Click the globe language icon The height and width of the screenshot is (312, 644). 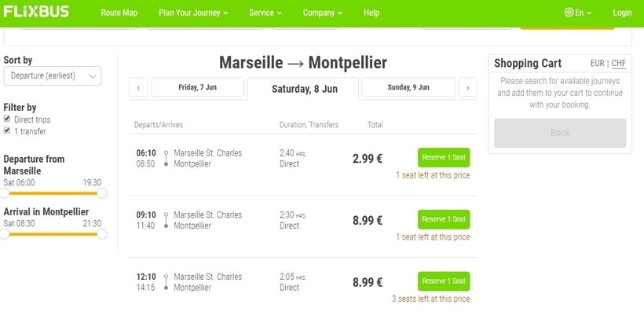pyautogui.click(x=569, y=13)
